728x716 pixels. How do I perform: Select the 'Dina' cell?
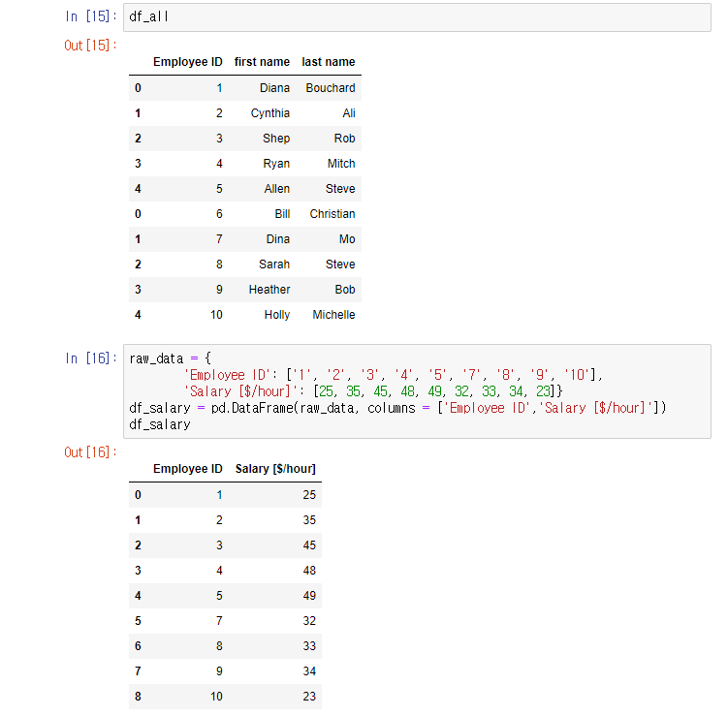point(277,239)
